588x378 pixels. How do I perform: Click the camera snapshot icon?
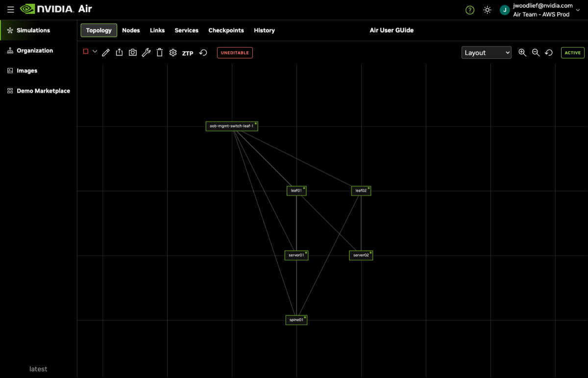(133, 52)
